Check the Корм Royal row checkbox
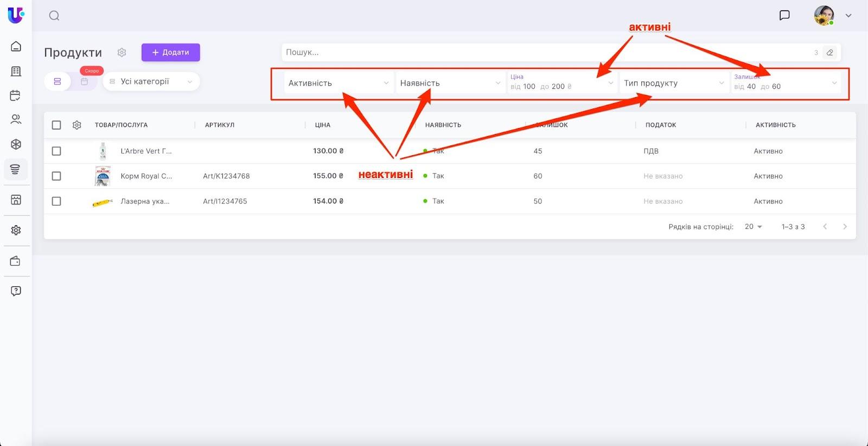868x446 pixels. click(56, 176)
